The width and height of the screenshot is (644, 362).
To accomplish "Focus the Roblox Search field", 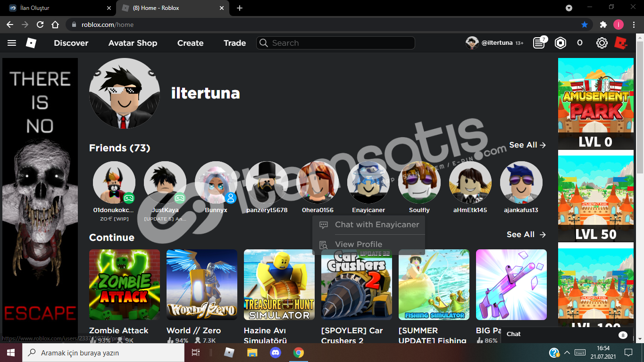I will [335, 43].
